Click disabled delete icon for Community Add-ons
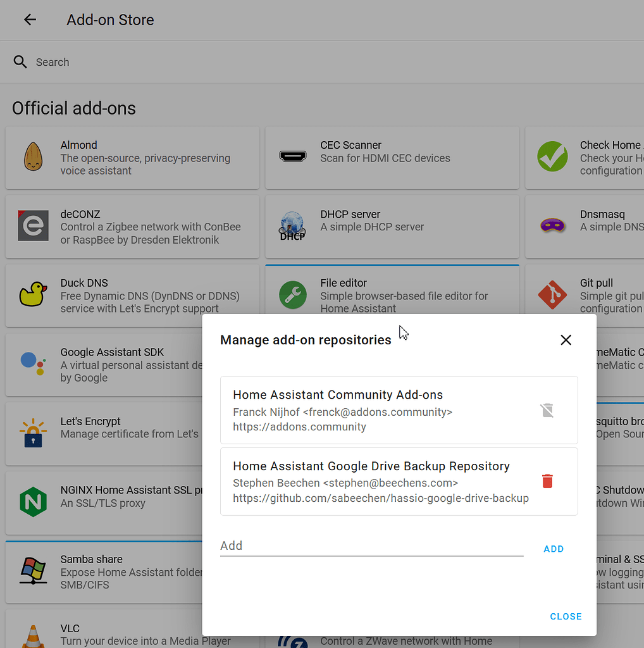 click(547, 410)
